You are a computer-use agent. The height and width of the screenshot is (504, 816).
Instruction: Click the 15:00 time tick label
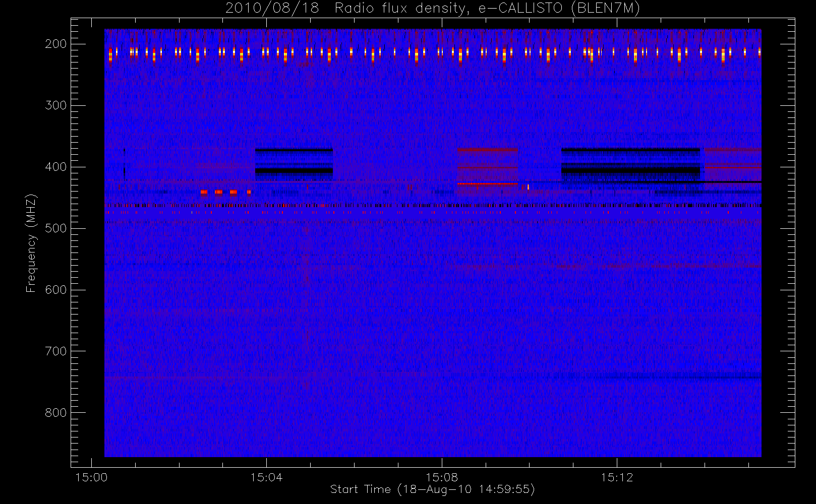coord(91,477)
